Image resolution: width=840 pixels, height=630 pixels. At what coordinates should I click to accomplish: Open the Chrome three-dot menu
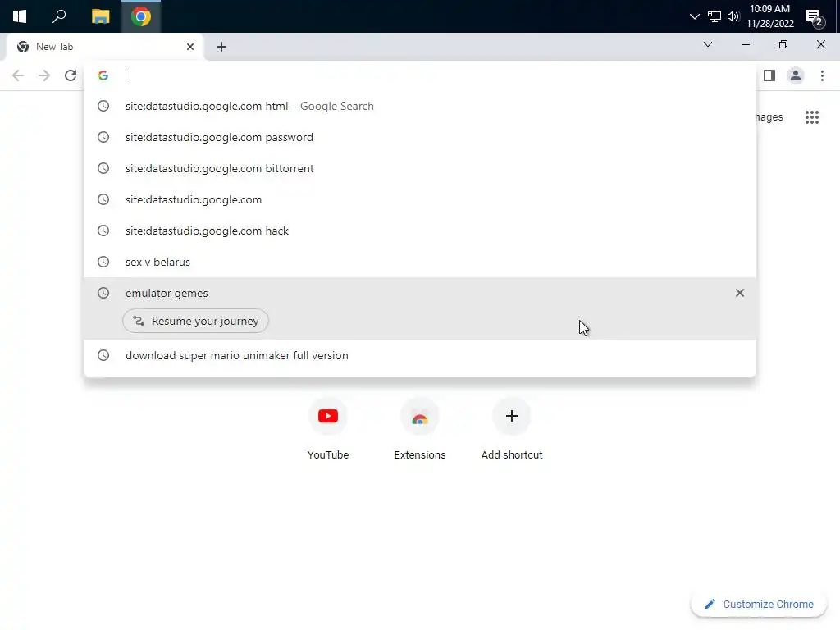click(x=822, y=75)
